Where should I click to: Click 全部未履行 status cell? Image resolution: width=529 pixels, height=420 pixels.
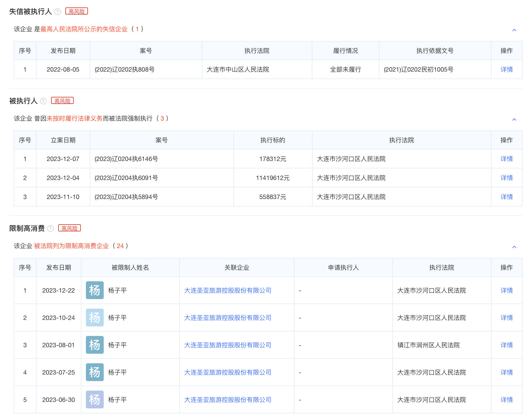(x=345, y=70)
